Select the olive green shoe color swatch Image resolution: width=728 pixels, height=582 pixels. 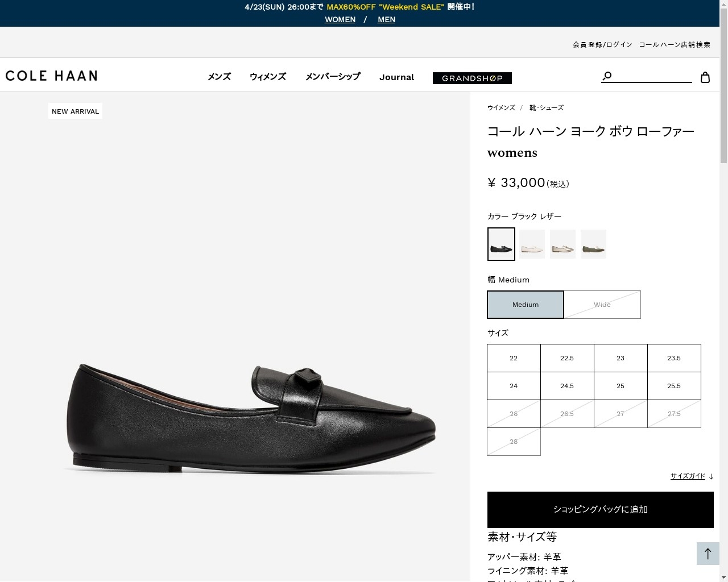click(x=593, y=244)
